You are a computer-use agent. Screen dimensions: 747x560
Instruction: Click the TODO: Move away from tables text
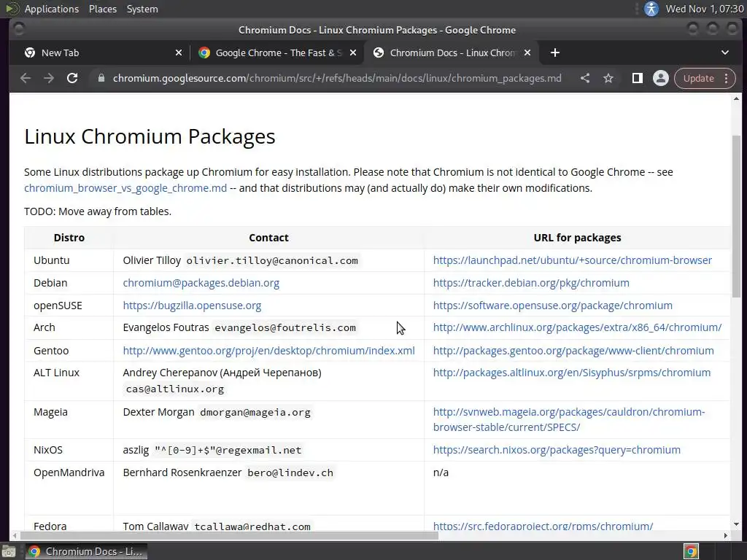click(x=98, y=211)
